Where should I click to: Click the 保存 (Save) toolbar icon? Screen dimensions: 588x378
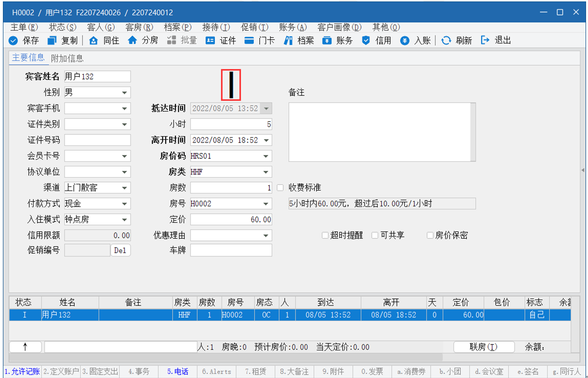[x=13, y=41]
